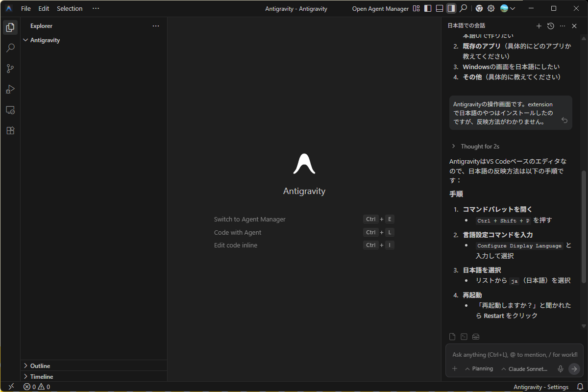Open the Planning mode dropdown
588x392 pixels.
point(479,369)
